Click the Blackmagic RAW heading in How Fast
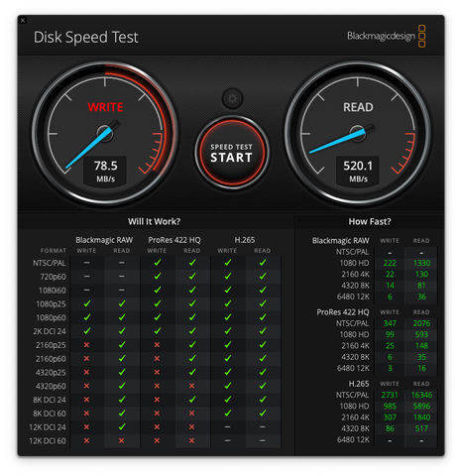This screenshot has width=462, height=476. tap(341, 241)
